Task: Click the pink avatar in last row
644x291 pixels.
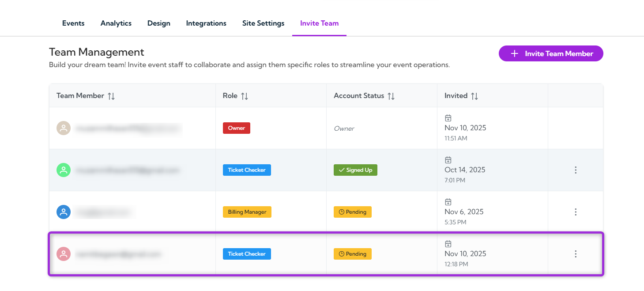Action: 64,254
